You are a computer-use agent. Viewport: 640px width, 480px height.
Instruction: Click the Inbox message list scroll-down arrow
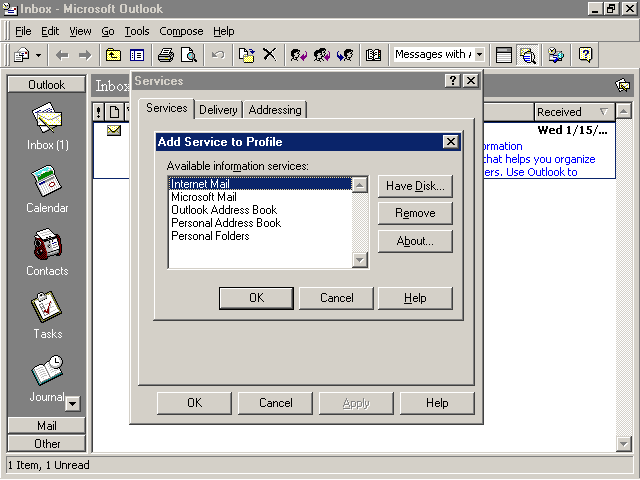pyautogui.click(x=624, y=444)
